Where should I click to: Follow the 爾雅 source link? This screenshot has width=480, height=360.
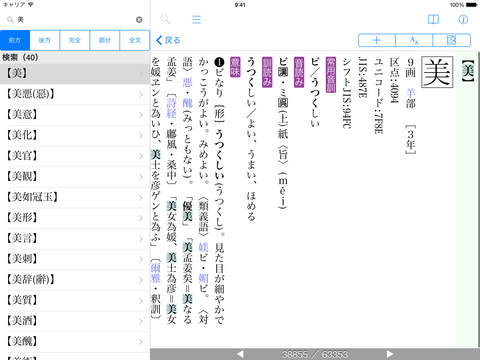[155, 273]
